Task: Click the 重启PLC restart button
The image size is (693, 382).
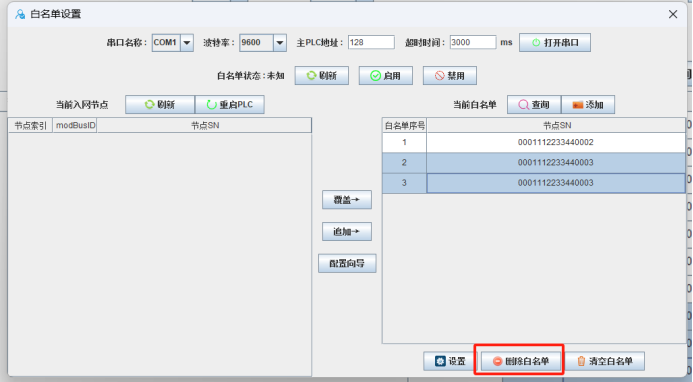Action: coord(230,105)
